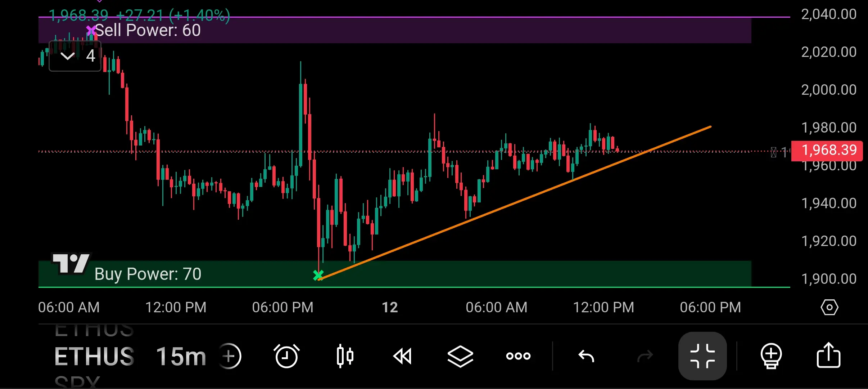Open chart settings hexagon icon
Image resolution: width=868 pixels, height=389 pixels.
tap(829, 307)
